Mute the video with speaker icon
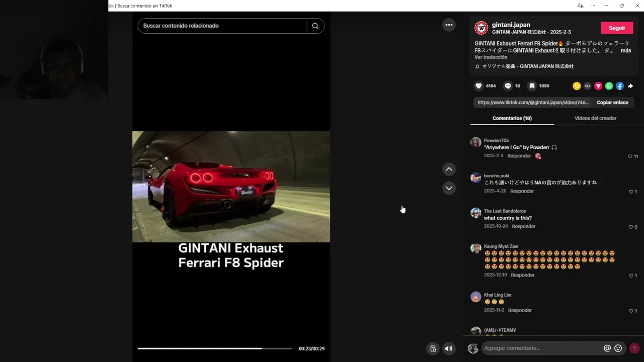The image size is (644, 362). [449, 348]
